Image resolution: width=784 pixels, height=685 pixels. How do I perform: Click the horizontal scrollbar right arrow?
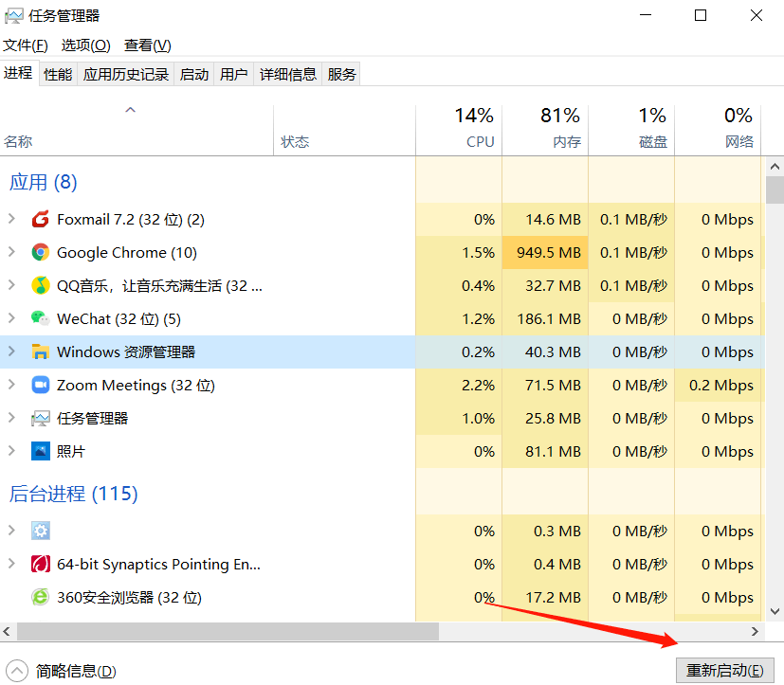(756, 631)
